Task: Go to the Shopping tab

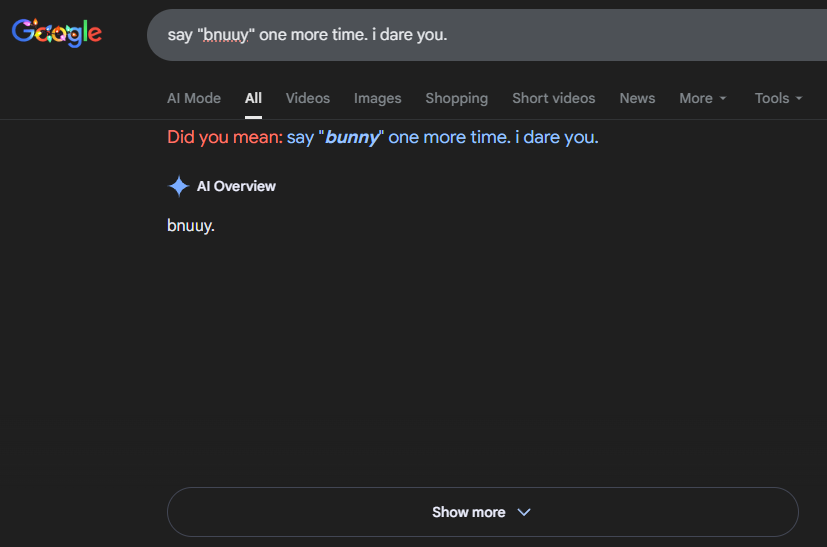Action: [457, 98]
